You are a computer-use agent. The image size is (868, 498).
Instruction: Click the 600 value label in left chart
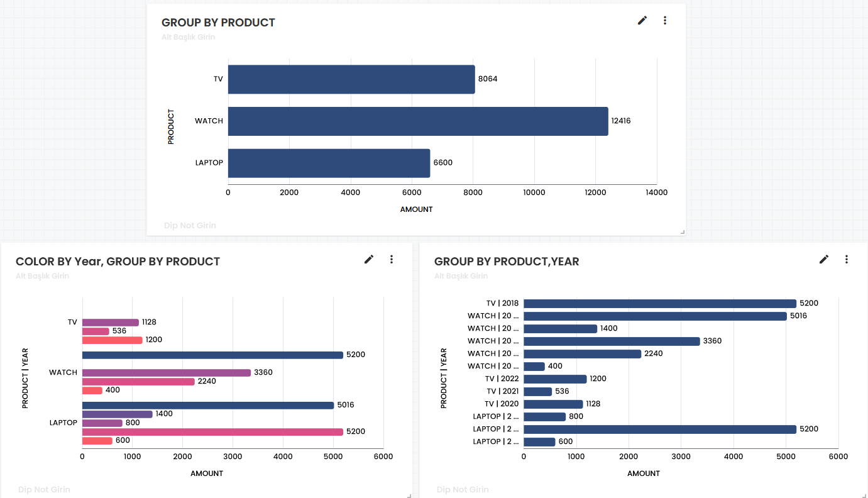[x=123, y=440]
